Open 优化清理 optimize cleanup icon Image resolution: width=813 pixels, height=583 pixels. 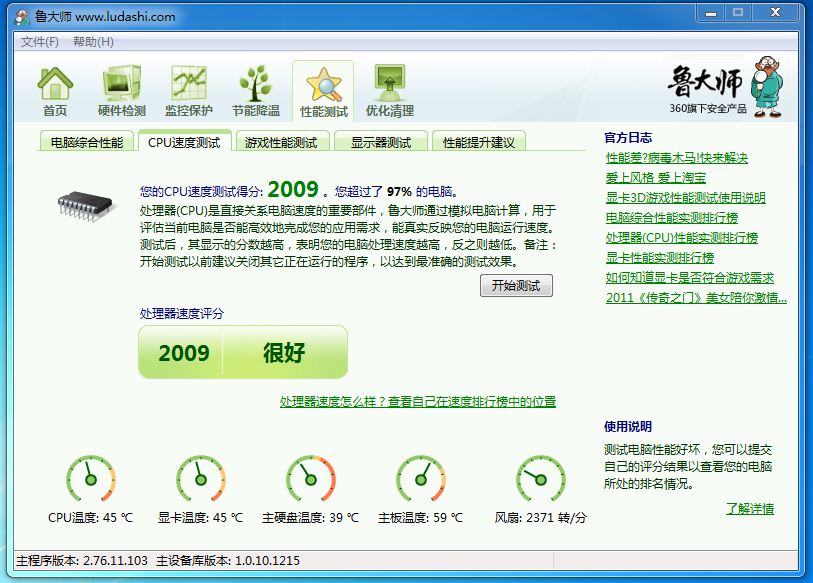coord(390,92)
